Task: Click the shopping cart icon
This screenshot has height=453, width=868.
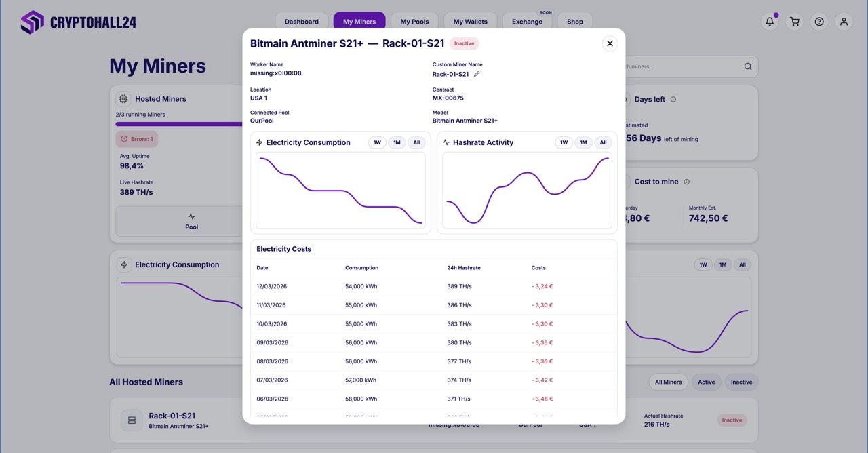Action: click(x=794, y=21)
